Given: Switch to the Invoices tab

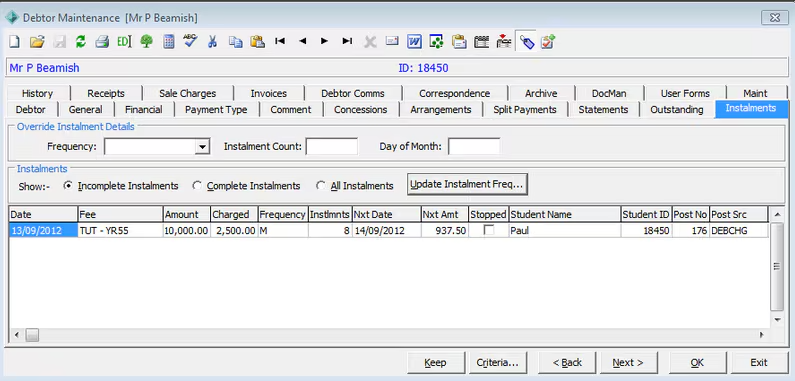Looking at the screenshot, I should coord(269,93).
